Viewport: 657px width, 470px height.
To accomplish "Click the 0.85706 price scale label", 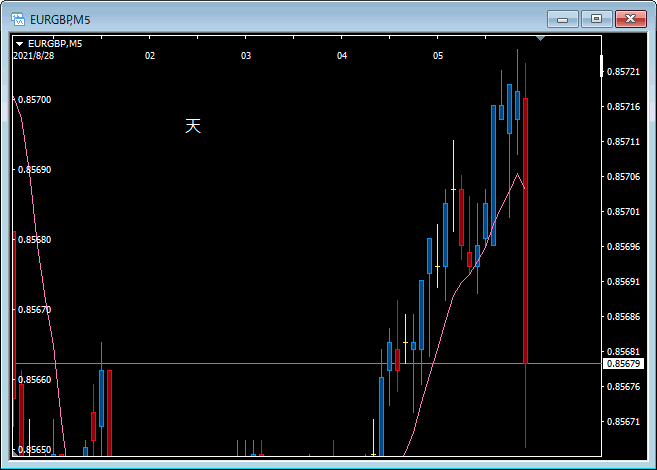I will [623, 177].
